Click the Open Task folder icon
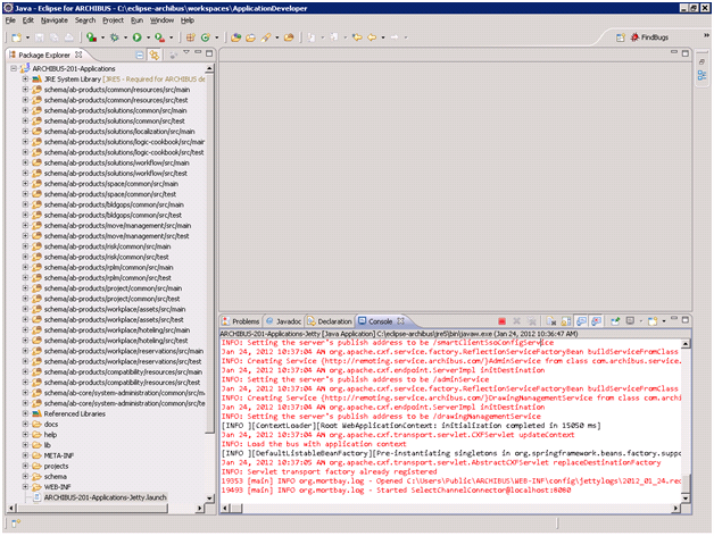Viewport: 714px width, 536px height. (x=250, y=38)
